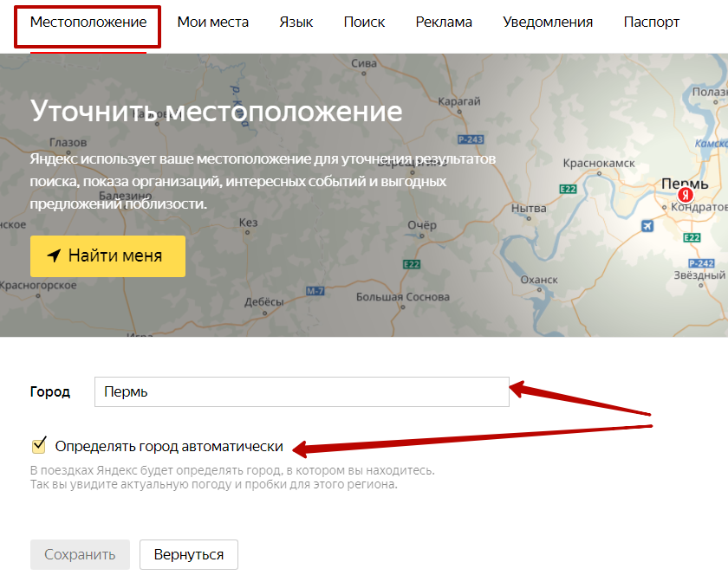728x575 pixels.
Task: Click the Большая Соснова map label
Action: tap(402, 296)
